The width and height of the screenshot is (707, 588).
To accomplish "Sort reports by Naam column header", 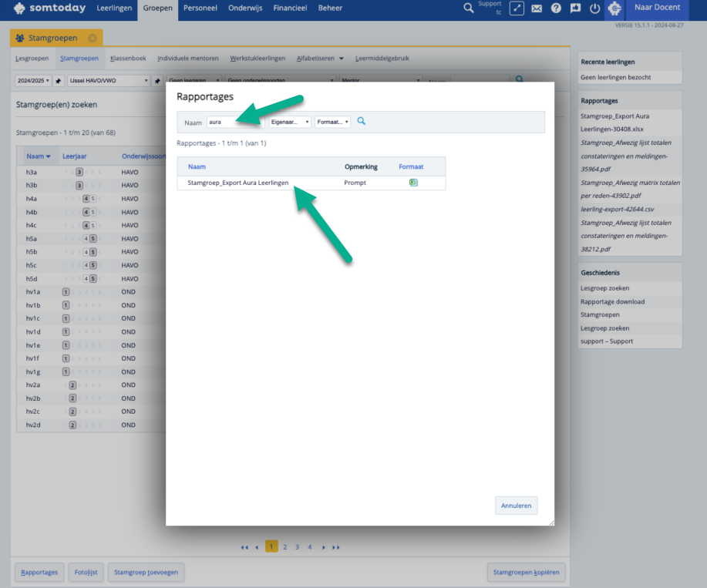I will coord(197,166).
